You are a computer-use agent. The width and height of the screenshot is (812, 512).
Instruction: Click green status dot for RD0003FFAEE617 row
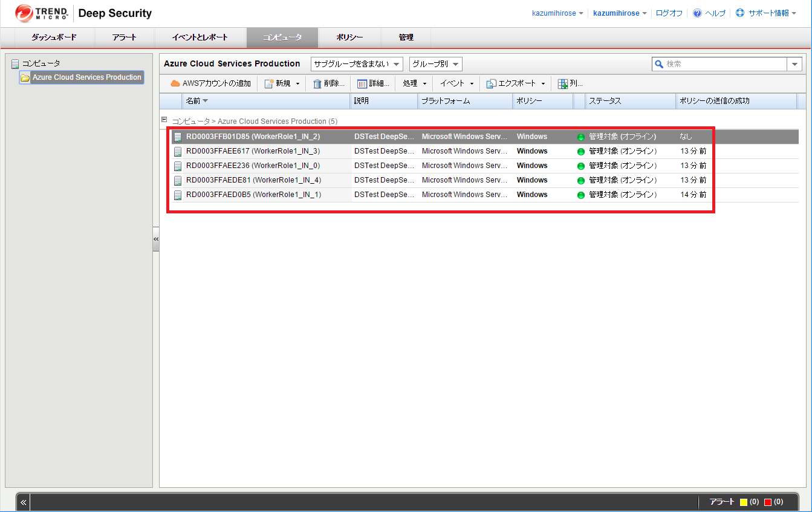click(581, 152)
